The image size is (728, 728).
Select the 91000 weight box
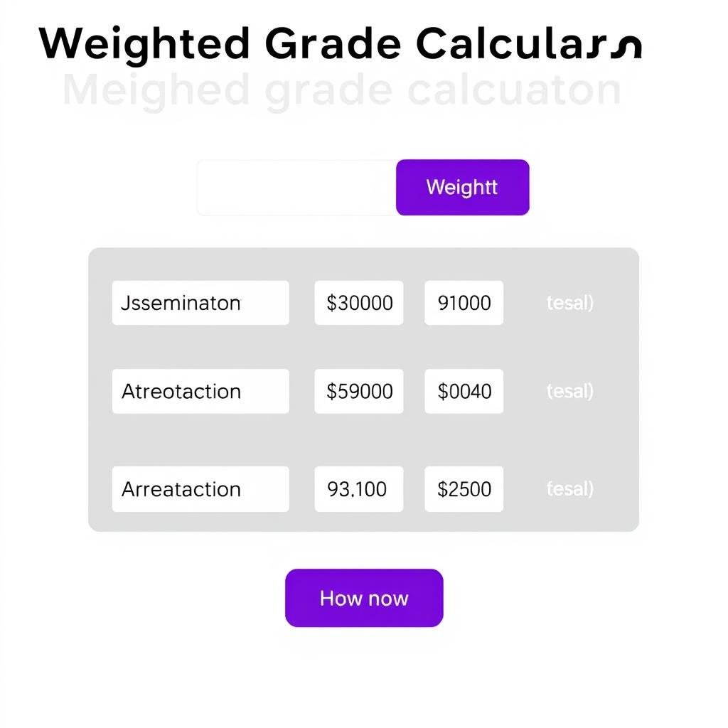point(464,302)
